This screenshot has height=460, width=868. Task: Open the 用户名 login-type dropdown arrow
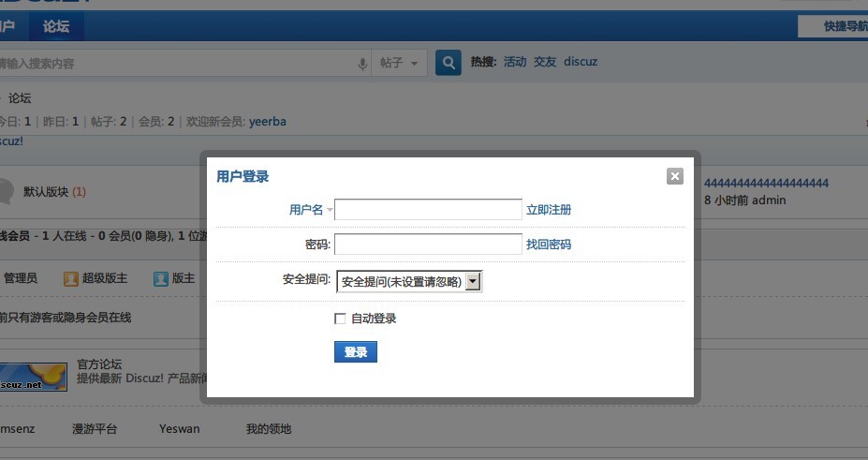330,210
